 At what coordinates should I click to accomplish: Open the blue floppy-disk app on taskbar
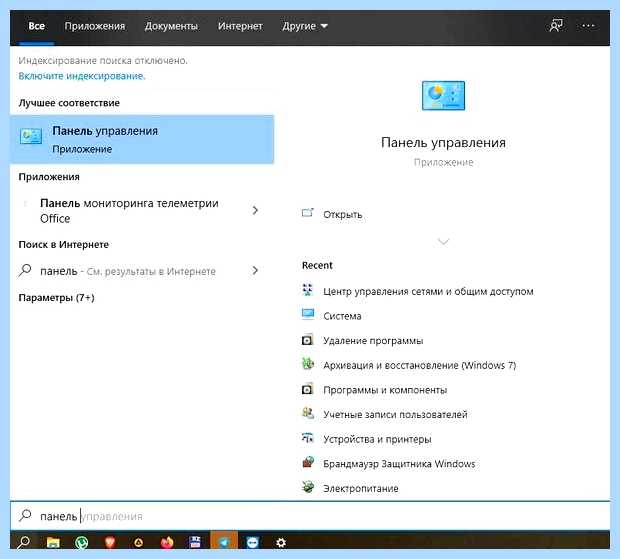195,542
